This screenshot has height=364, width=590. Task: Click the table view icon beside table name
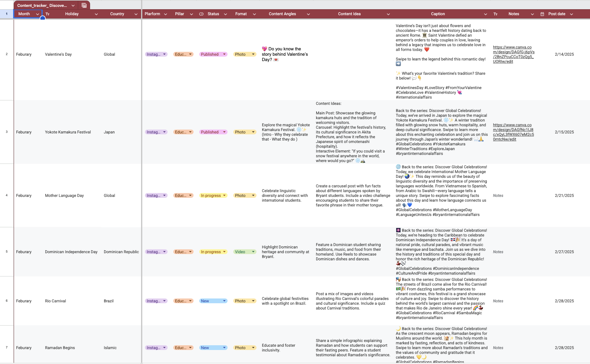pyautogui.click(x=84, y=5)
